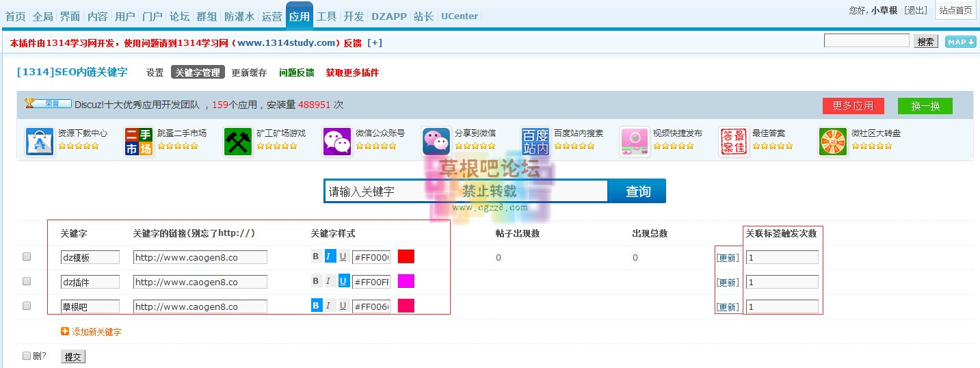Toggle italic for the 草根吧 keyword

(x=330, y=306)
